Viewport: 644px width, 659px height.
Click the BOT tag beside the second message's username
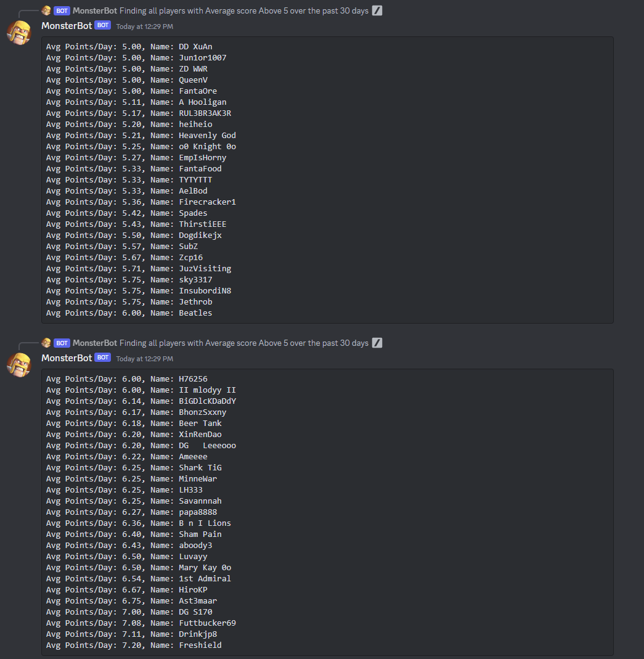(x=103, y=358)
